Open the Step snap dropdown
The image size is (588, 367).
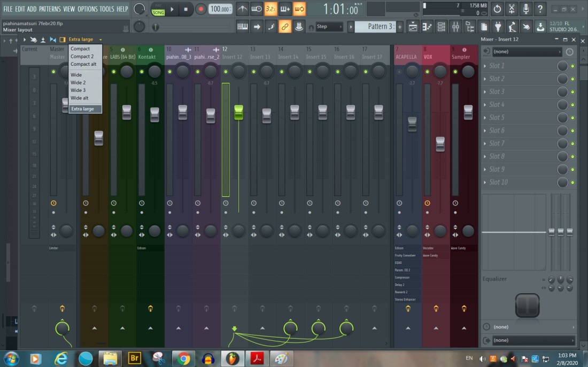click(x=329, y=27)
